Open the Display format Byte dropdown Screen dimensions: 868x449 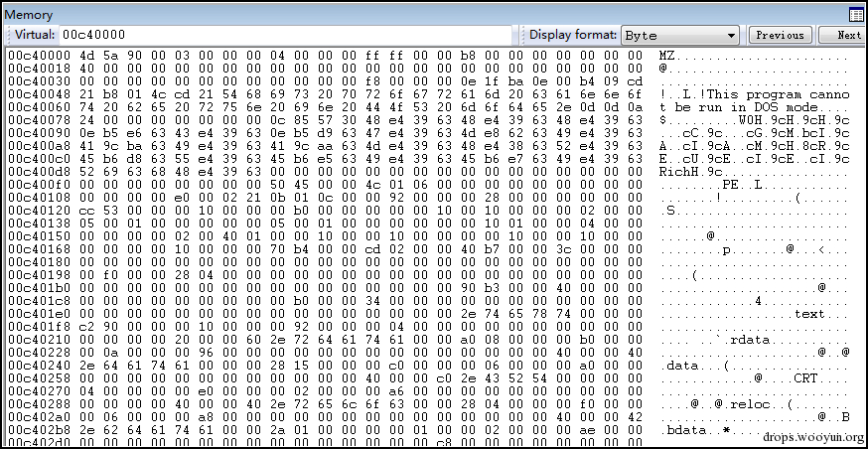coord(680,35)
